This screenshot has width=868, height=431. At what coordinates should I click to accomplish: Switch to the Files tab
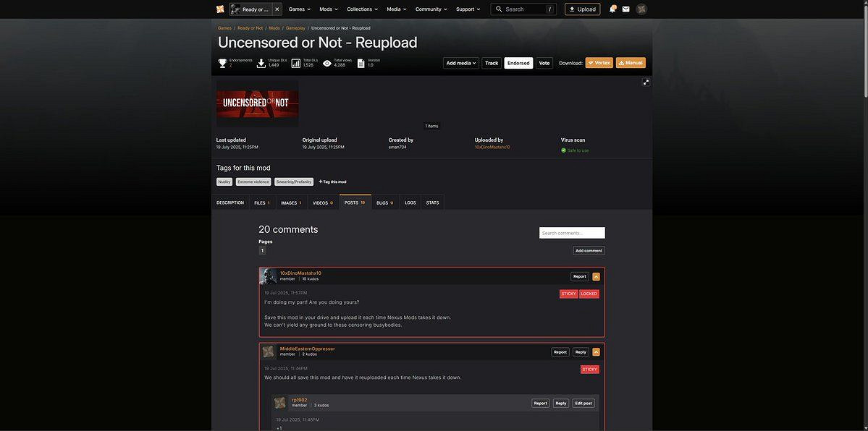tap(261, 202)
